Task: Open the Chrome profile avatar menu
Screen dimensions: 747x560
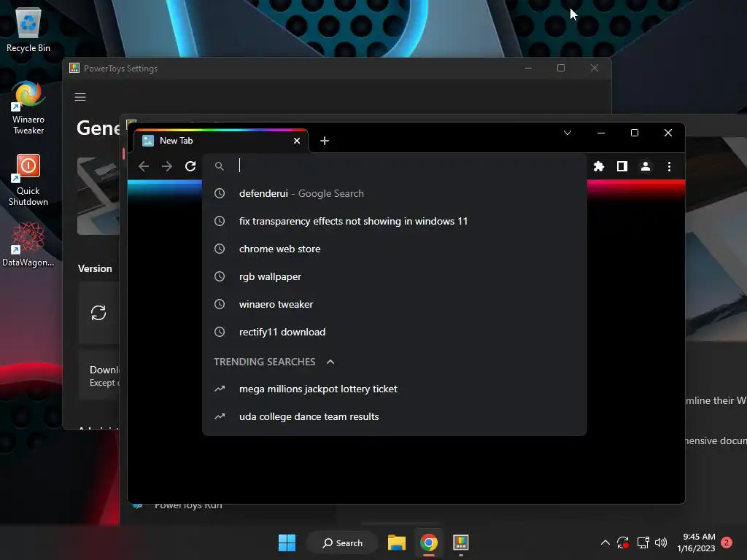Action: coord(646,166)
